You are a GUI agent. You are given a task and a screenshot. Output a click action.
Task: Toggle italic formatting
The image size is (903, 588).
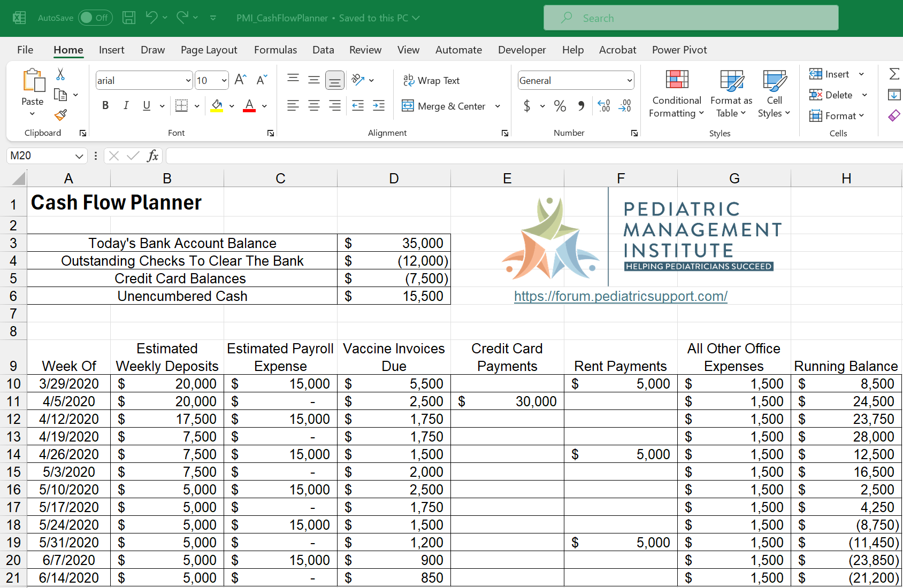pyautogui.click(x=126, y=105)
